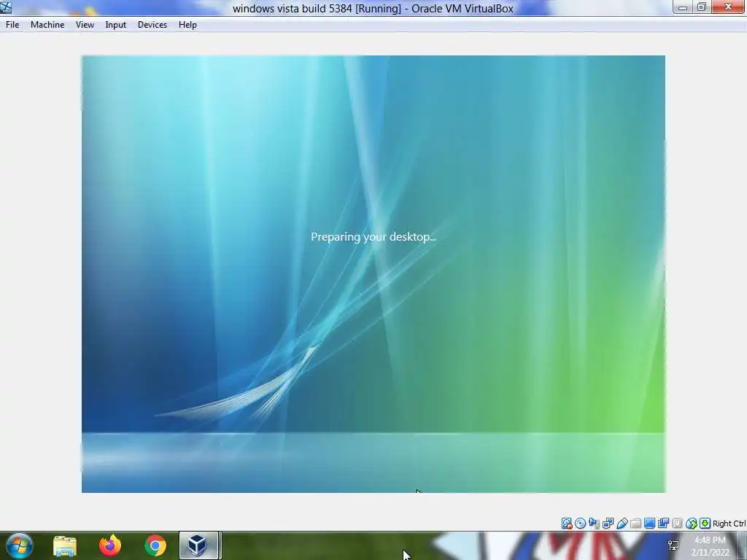Click the display status icon
The width and height of the screenshot is (747, 560).
[x=649, y=524]
